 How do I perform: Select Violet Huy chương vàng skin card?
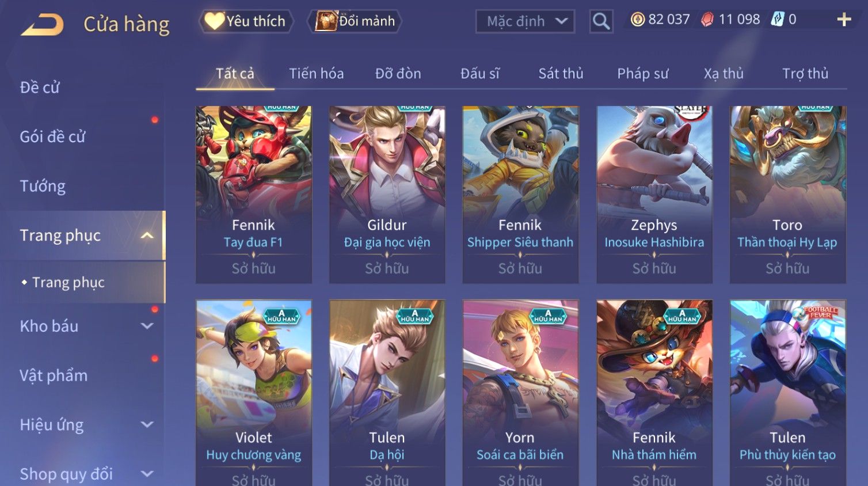(x=253, y=393)
